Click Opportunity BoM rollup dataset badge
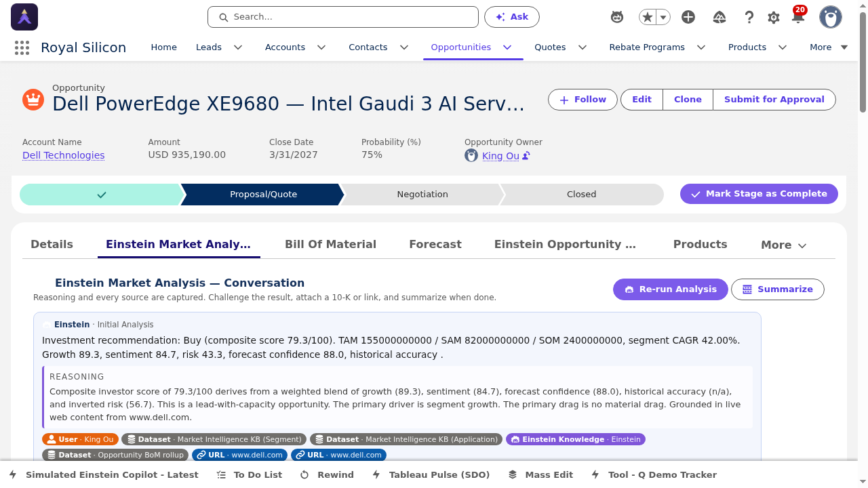The width and height of the screenshot is (868, 488). click(x=116, y=455)
